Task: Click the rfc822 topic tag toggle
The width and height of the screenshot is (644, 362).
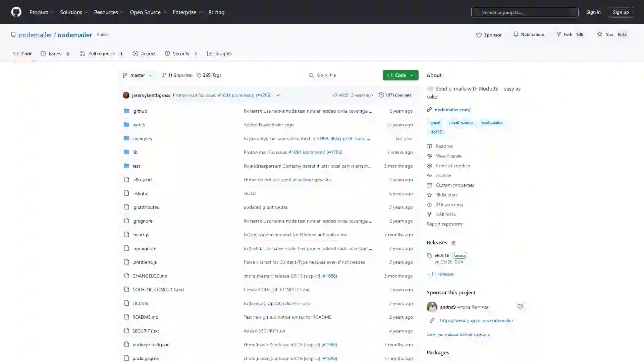Action: (x=436, y=132)
